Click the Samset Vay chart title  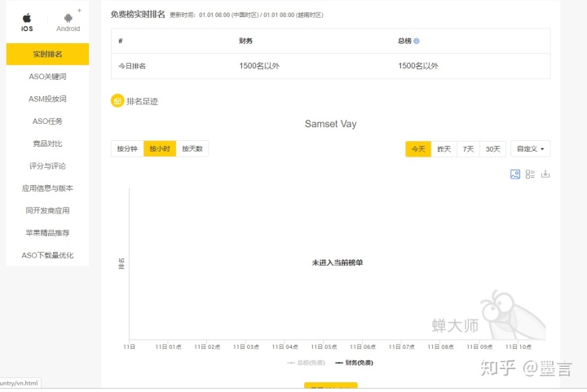point(330,124)
